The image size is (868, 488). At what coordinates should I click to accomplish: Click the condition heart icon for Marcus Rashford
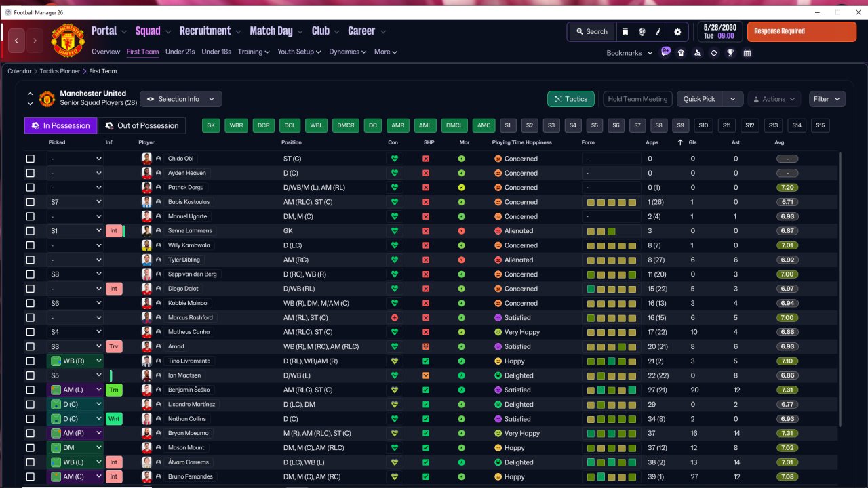(x=394, y=318)
